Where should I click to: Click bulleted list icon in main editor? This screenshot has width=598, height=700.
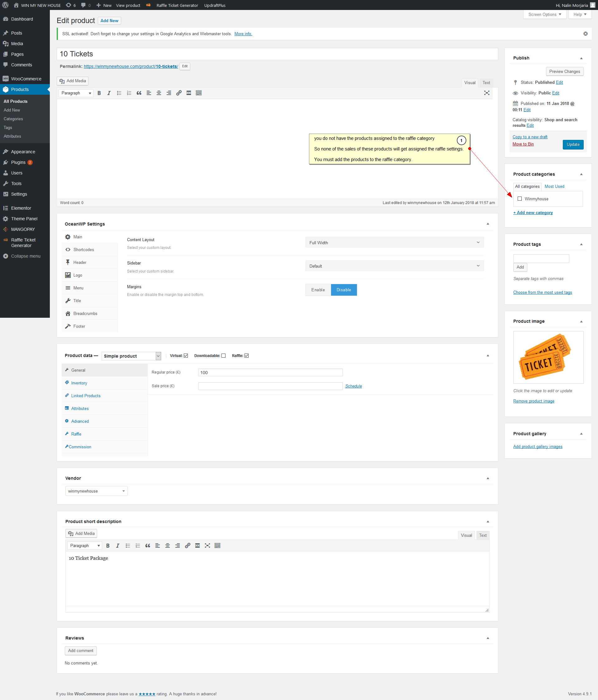point(119,93)
